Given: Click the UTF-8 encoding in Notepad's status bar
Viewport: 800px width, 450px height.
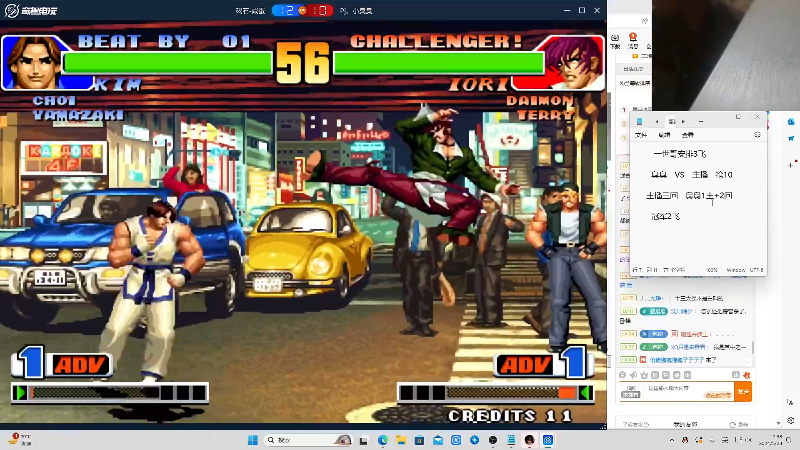Looking at the screenshot, I should pos(757,270).
